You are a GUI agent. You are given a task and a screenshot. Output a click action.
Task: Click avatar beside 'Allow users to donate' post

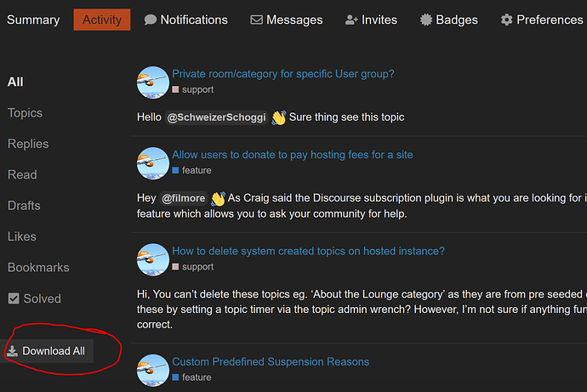153,163
